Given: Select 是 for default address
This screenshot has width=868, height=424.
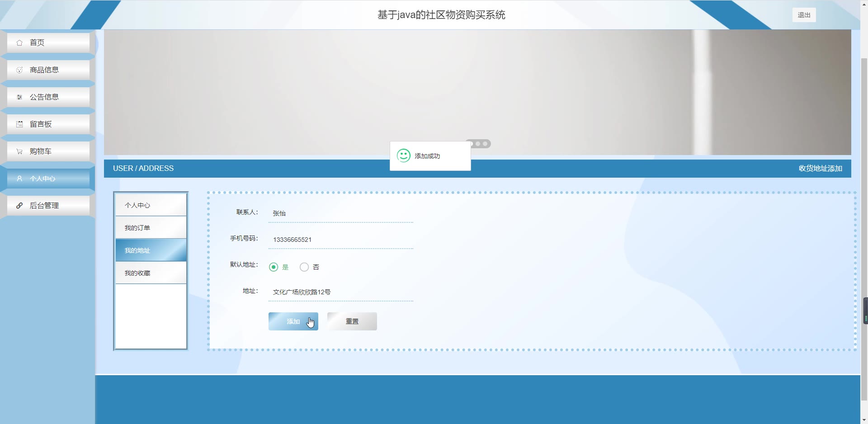Looking at the screenshot, I should pos(274,267).
